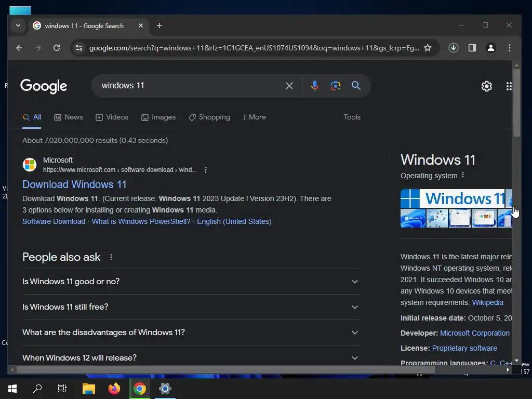Open the More search filters menu
This screenshot has width=532, height=399.
[254, 117]
